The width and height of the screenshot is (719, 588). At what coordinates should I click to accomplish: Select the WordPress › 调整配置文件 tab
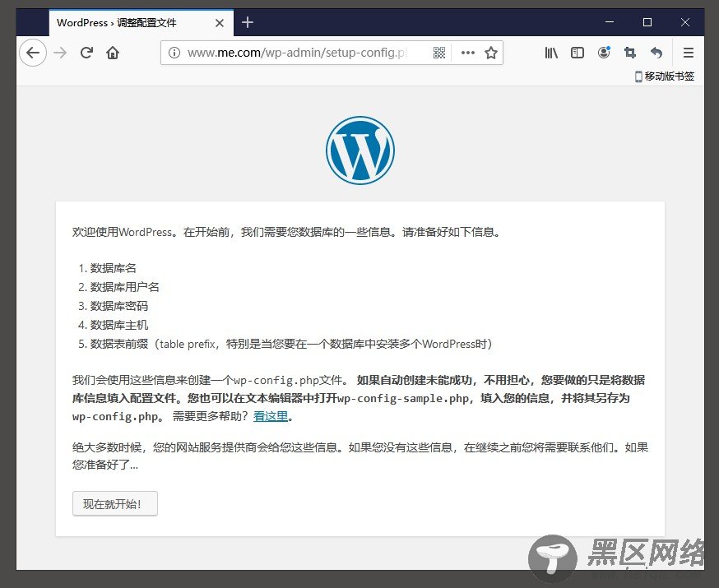click(141, 22)
